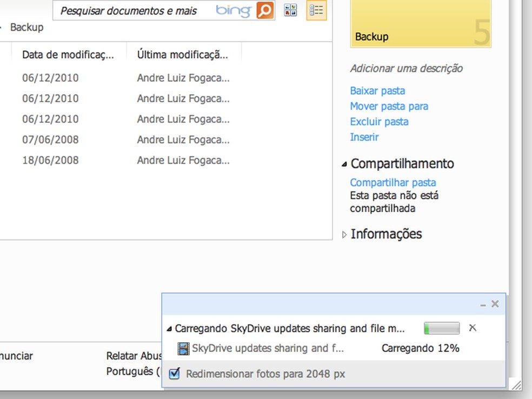Collapse the Carregando upload details list
The width and height of the screenshot is (532, 399).
169,328
